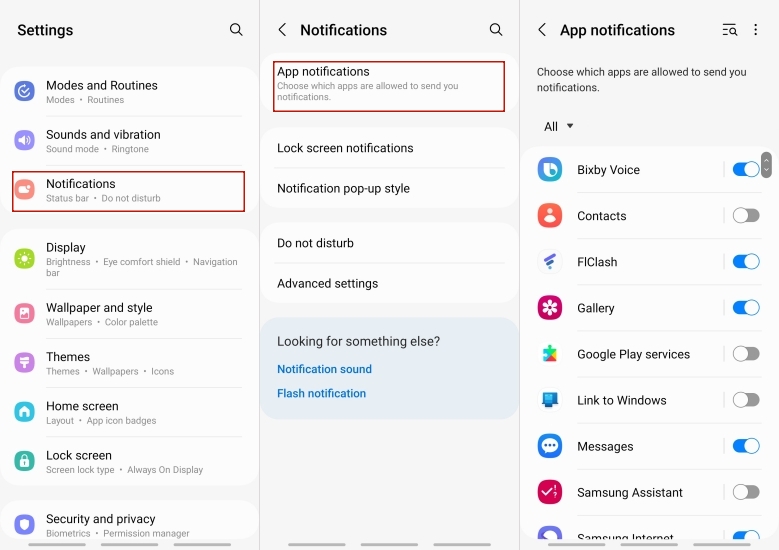
Task: Open the three-dot more options menu
Action: [x=756, y=30]
